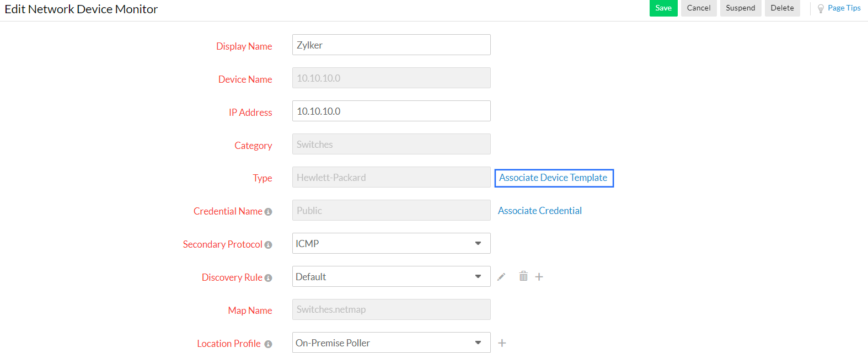Click the Associate Credential link
Viewport: 868px width, 353px height.
point(539,210)
